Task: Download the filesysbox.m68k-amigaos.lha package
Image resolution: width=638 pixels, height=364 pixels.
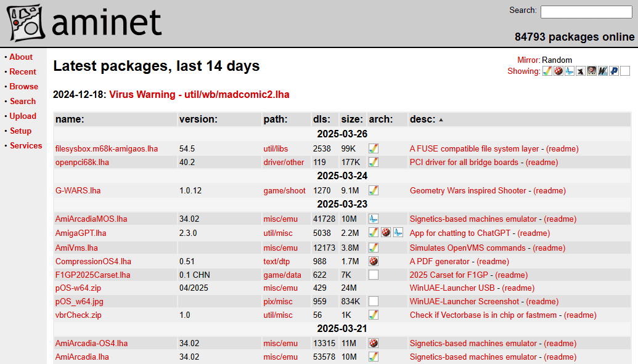Action: pyautogui.click(x=106, y=148)
